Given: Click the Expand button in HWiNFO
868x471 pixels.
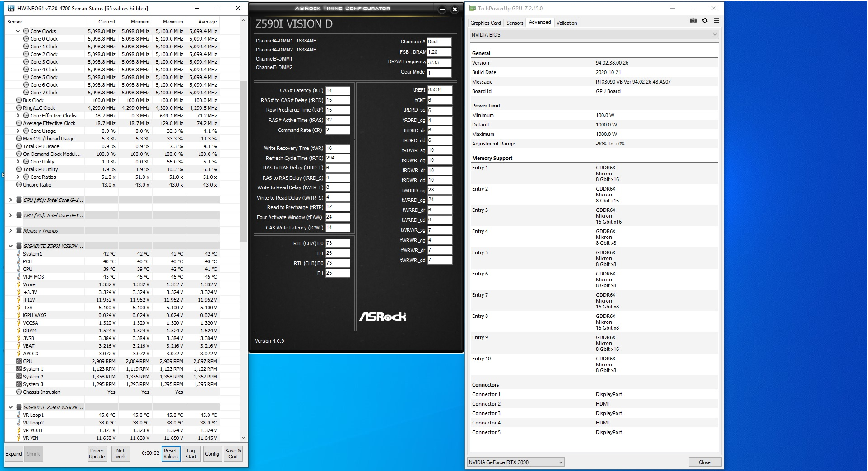Looking at the screenshot, I should (14, 454).
